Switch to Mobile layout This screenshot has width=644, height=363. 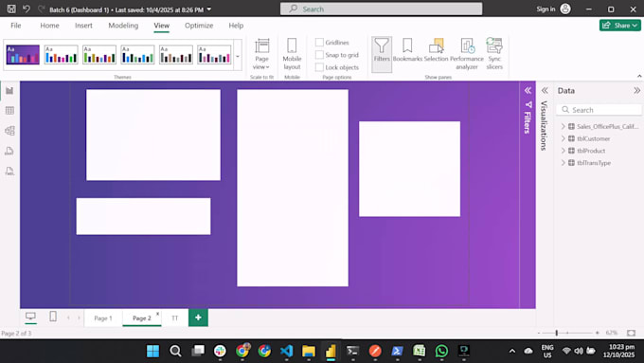(292, 54)
